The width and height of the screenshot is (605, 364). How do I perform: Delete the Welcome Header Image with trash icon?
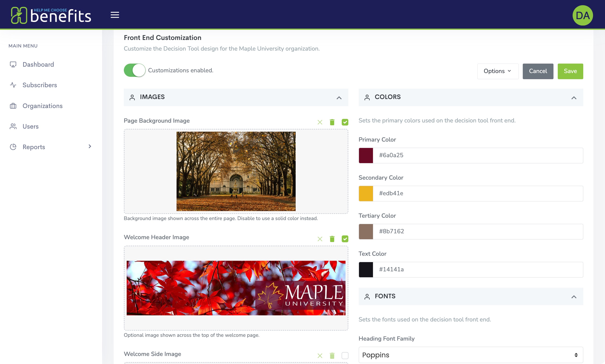pyautogui.click(x=332, y=239)
